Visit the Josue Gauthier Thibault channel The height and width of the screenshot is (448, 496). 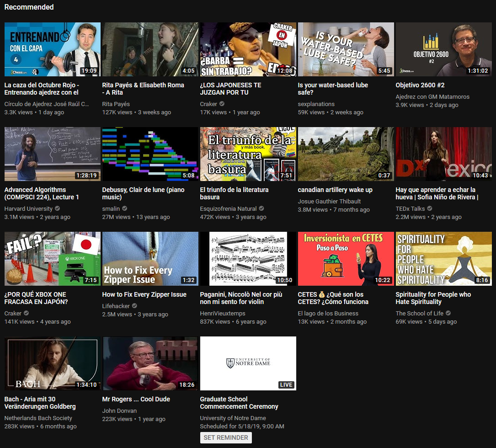[329, 202]
